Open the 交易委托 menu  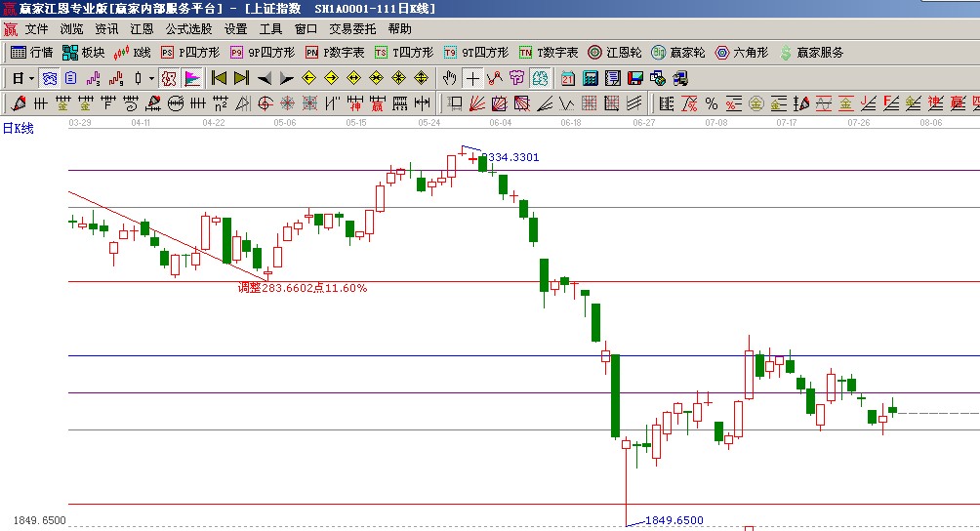[351, 29]
